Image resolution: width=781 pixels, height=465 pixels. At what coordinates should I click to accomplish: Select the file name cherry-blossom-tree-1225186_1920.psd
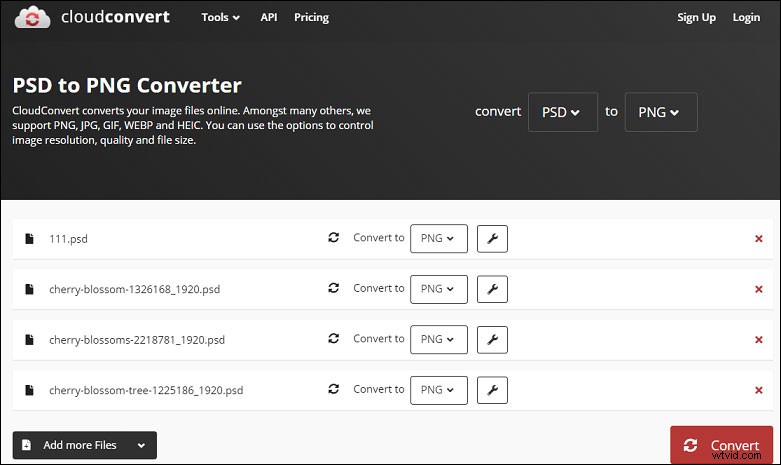(146, 390)
